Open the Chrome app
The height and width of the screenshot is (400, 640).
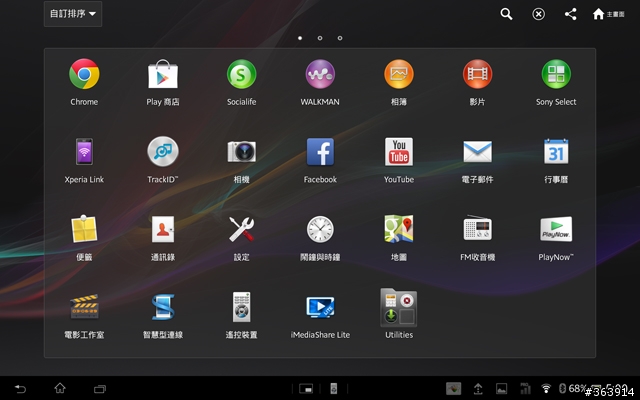click(84, 74)
